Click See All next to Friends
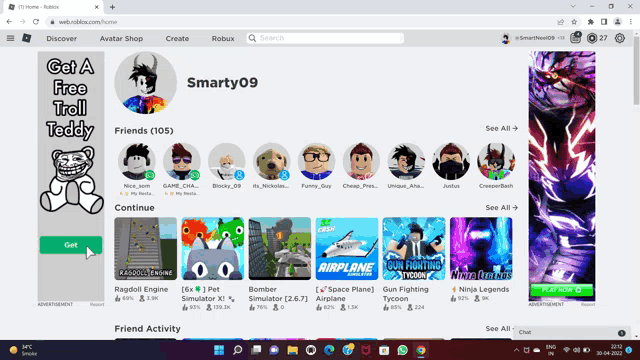 (502, 128)
